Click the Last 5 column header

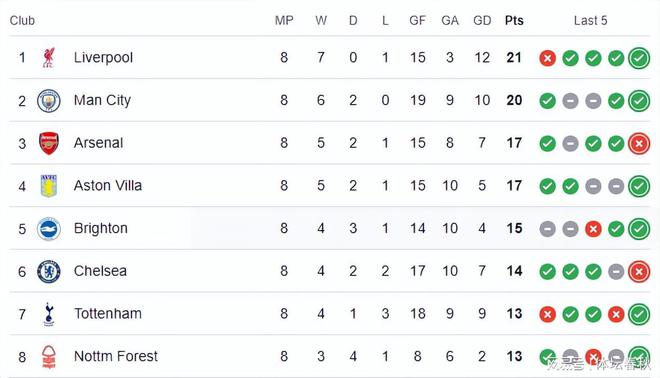(591, 21)
